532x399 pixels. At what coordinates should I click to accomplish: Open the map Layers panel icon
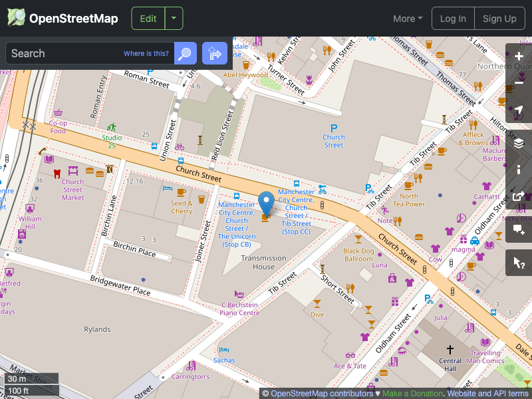519,142
